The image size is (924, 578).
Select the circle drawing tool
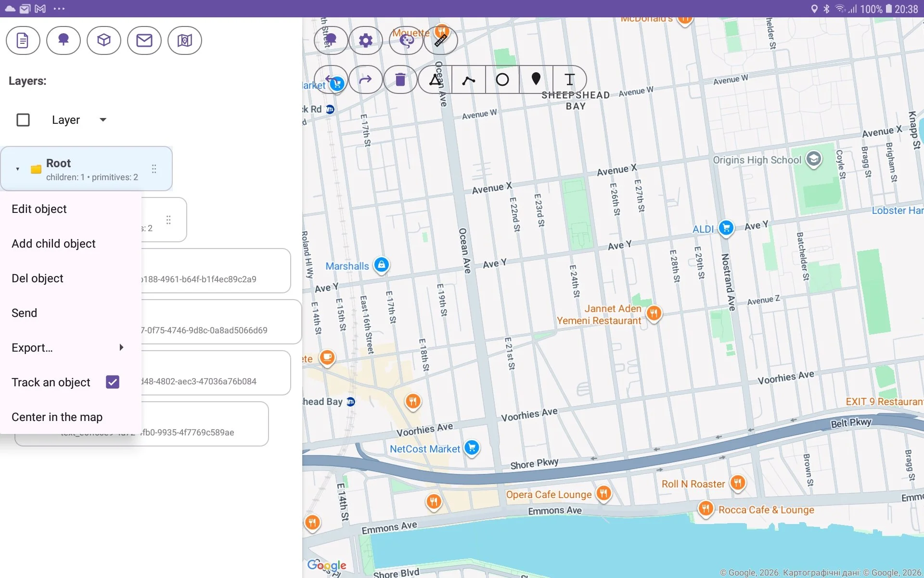tap(502, 79)
